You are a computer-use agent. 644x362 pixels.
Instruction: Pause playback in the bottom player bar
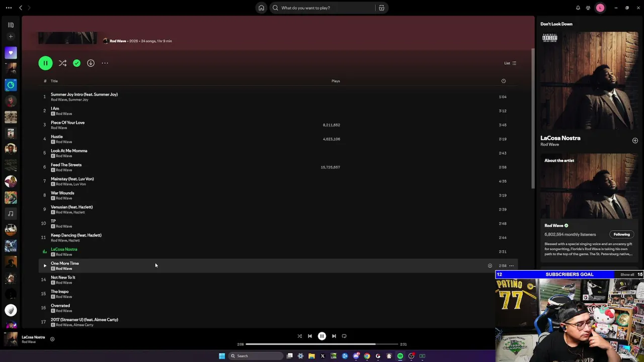tap(322, 336)
